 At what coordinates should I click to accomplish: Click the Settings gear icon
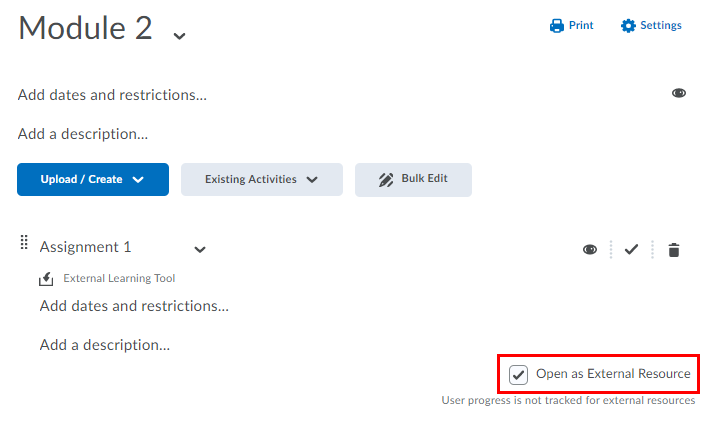(628, 26)
